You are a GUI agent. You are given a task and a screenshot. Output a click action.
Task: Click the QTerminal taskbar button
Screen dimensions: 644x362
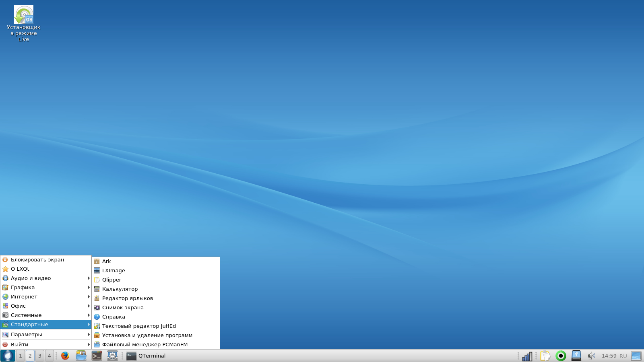point(147,356)
